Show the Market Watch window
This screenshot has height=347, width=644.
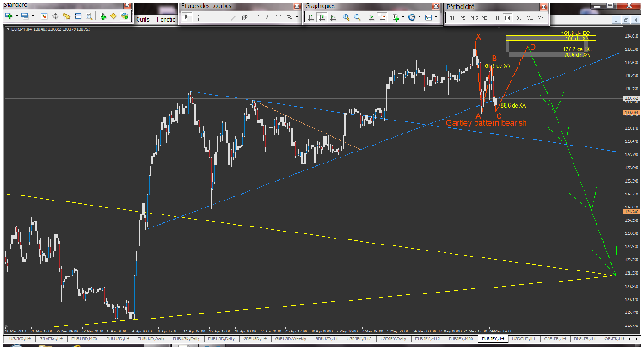click(45, 16)
